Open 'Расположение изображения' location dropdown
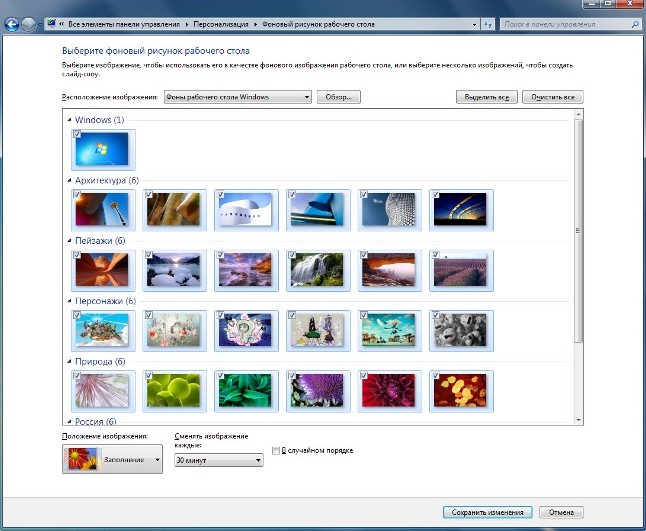646x531 pixels. click(x=238, y=97)
